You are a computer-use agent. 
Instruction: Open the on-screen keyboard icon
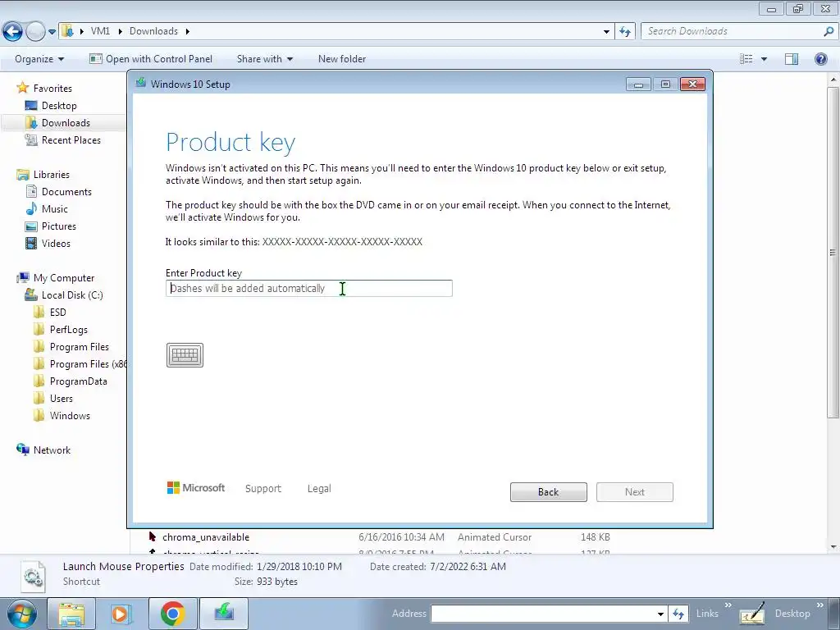coord(185,354)
